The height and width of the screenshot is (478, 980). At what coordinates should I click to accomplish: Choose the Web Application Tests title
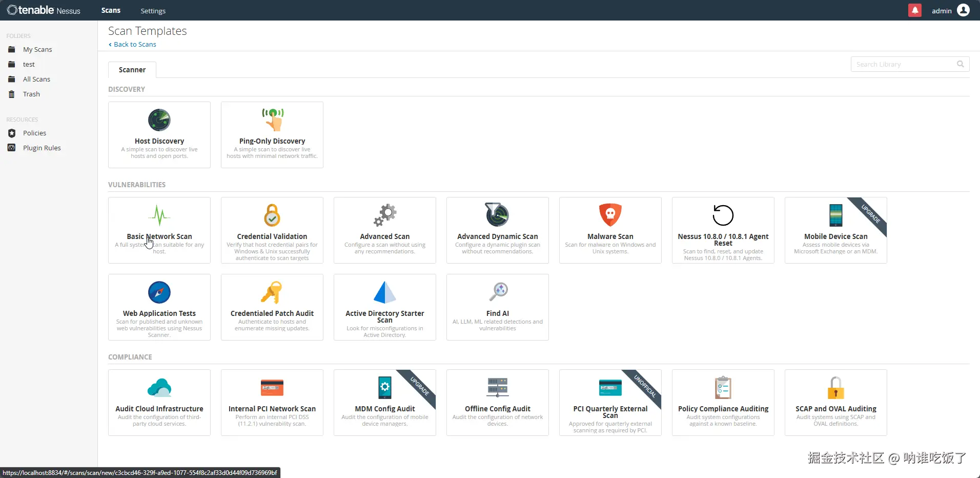pos(159,313)
